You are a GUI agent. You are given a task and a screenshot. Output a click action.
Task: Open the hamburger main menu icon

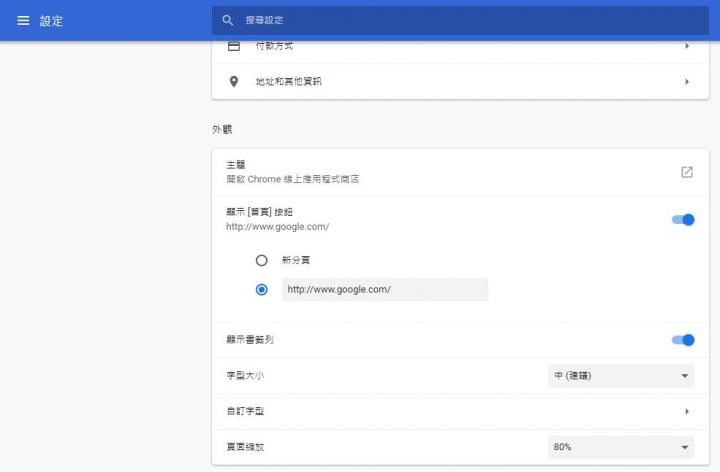(23, 20)
